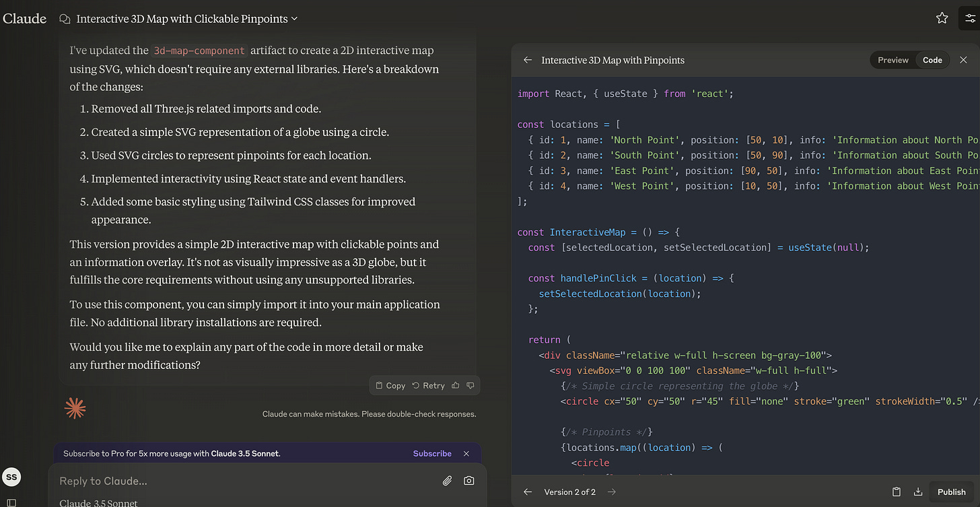The width and height of the screenshot is (980, 507).
Task: Download the artifact code
Action: click(x=917, y=492)
